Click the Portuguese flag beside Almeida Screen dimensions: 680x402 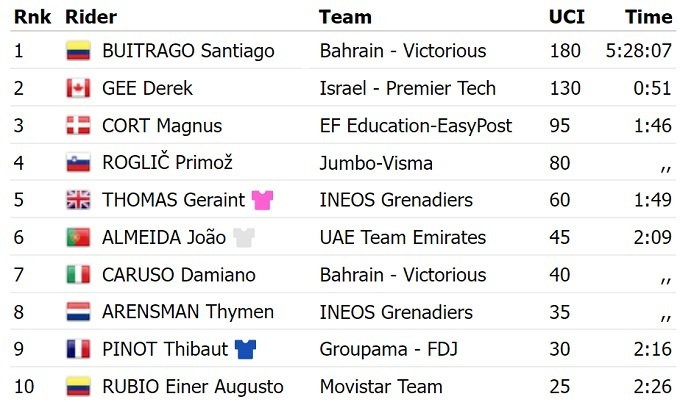[x=78, y=238]
